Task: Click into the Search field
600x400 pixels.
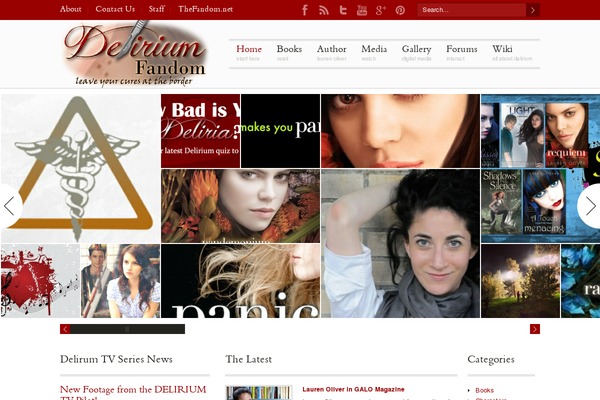Action: [471, 10]
